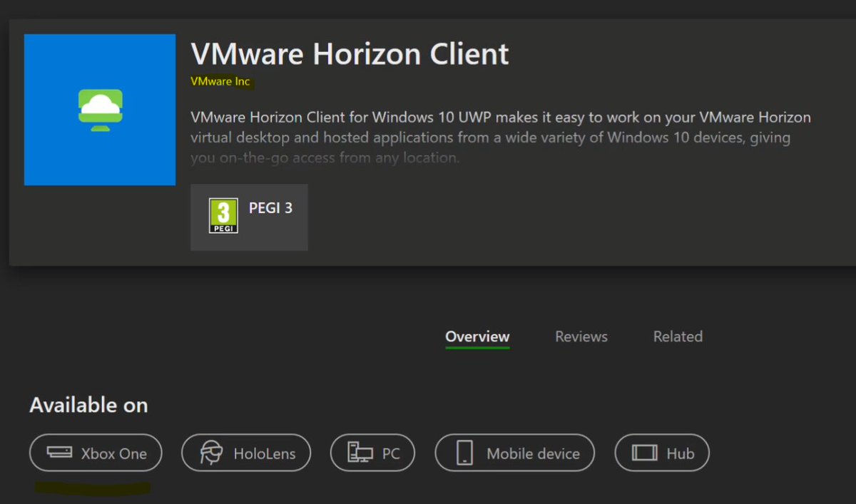Image resolution: width=856 pixels, height=504 pixels.
Task: Click the app description paragraph
Action: (501, 138)
